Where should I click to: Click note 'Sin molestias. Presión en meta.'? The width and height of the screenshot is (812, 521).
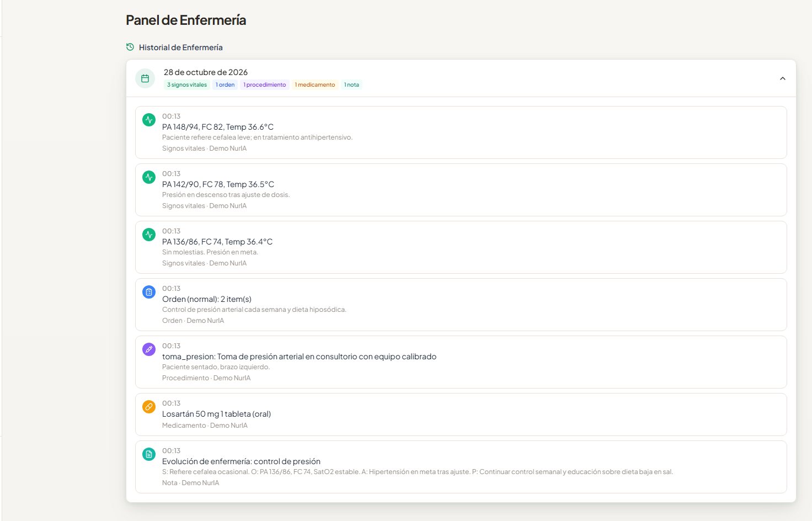point(210,252)
